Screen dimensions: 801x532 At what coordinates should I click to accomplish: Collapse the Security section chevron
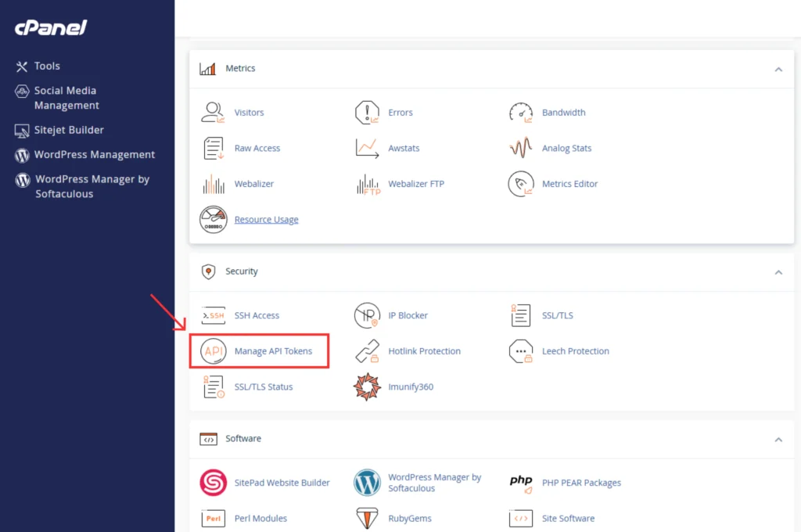[778, 272]
